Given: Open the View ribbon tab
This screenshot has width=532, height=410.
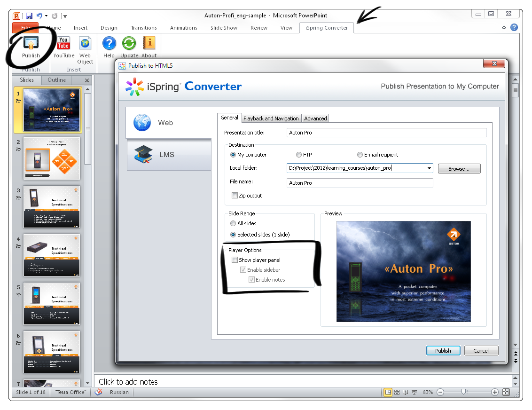Looking at the screenshot, I should [286, 28].
